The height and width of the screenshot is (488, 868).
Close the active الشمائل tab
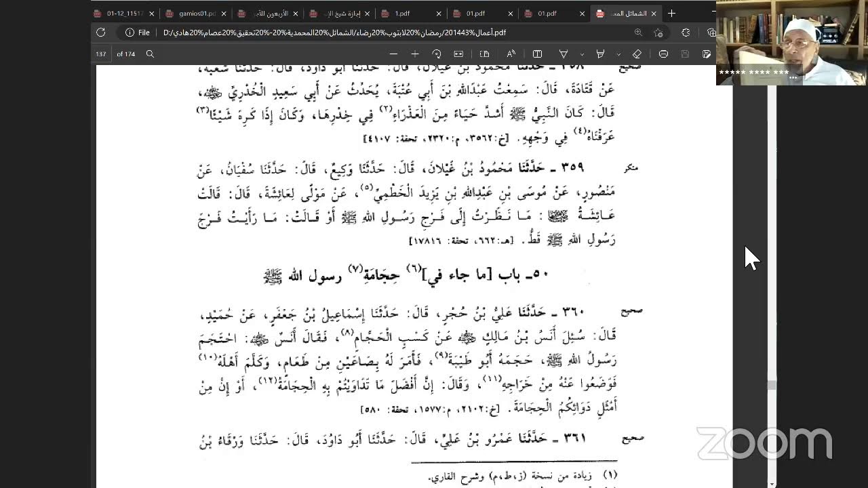pos(654,14)
